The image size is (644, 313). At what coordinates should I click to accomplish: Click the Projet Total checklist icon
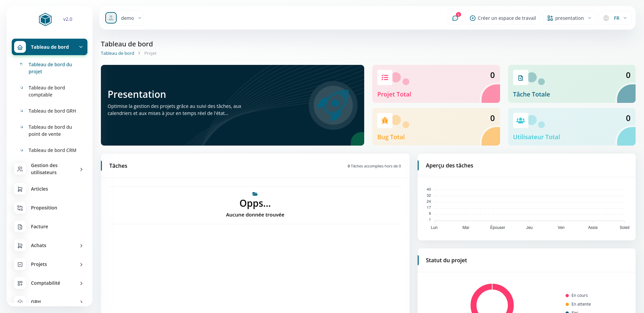(x=385, y=78)
